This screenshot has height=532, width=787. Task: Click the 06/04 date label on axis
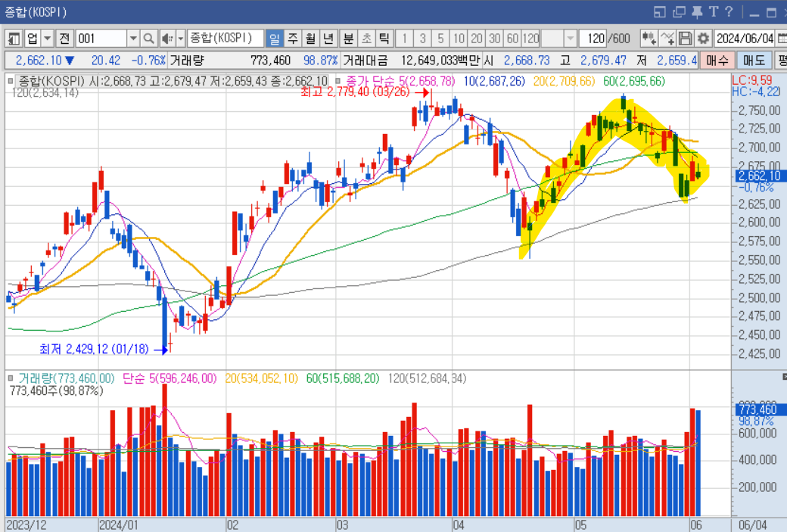point(752,525)
